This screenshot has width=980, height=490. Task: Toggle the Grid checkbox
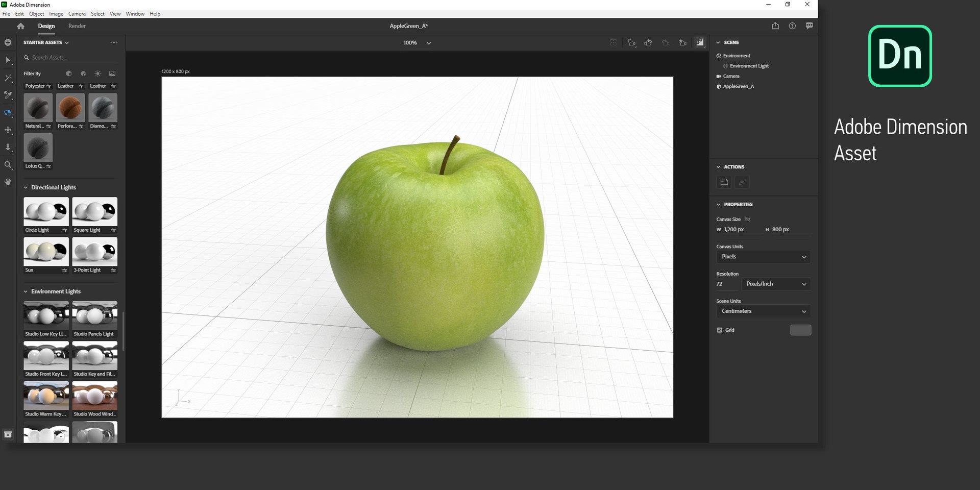tap(719, 330)
